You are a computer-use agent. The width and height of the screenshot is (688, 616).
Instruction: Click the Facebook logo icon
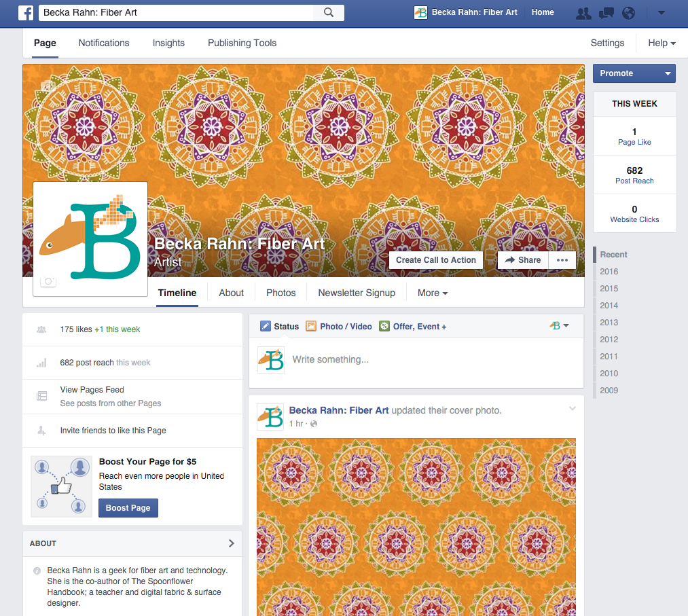tap(26, 12)
